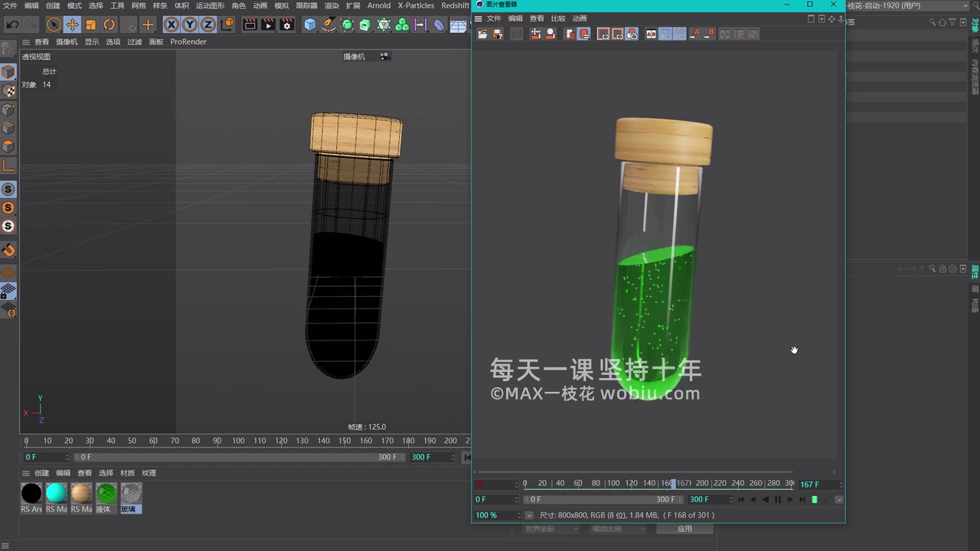Open the 比较 menu in Picture Viewer
980x551 pixels.
[x=558, y=18]
